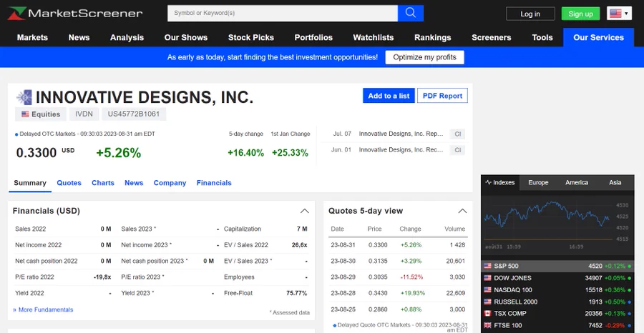Click the IVDN ticker tag

tap(84, 114)
